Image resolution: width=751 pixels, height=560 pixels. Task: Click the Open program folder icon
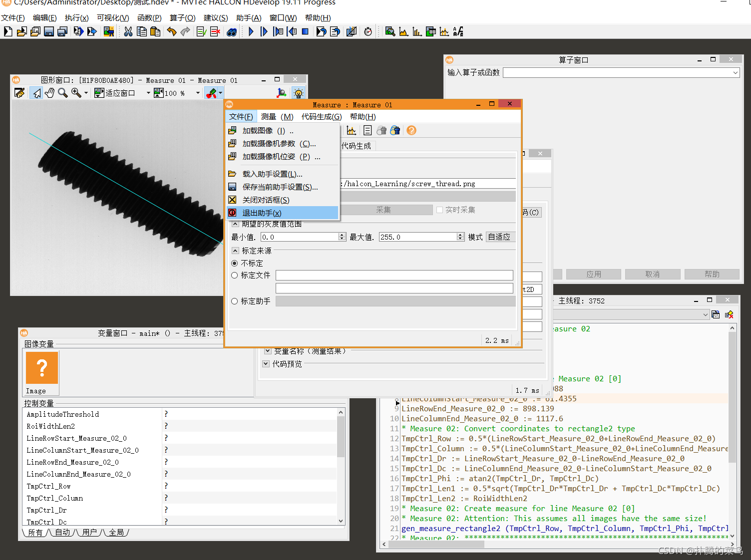point(21,31)
